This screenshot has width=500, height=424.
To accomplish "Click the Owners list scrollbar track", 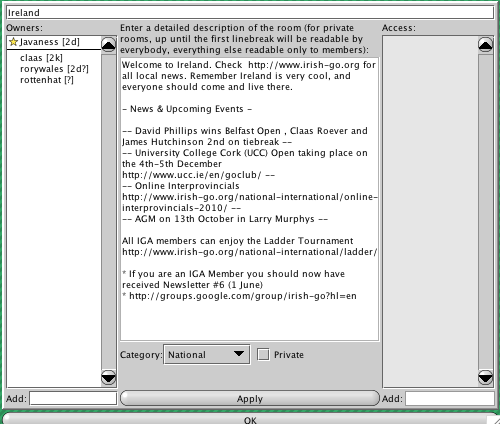I will 109,211.
